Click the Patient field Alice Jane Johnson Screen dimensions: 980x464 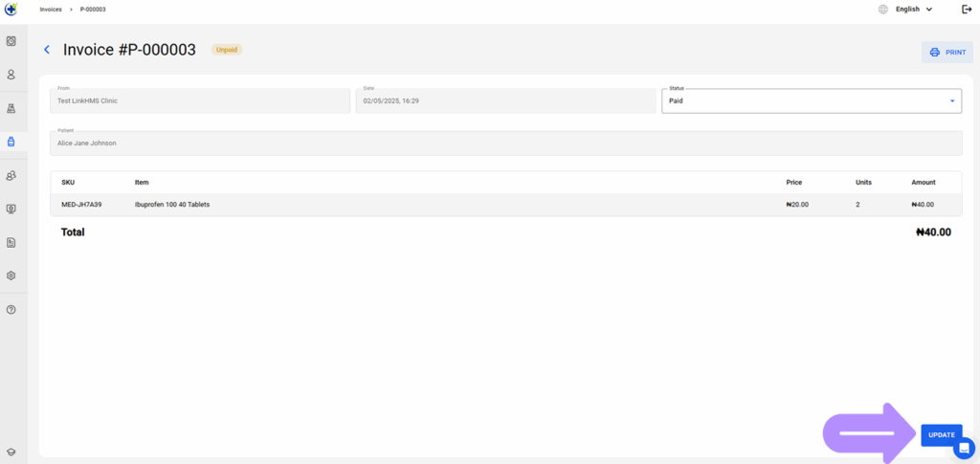[x=505, y=143]
